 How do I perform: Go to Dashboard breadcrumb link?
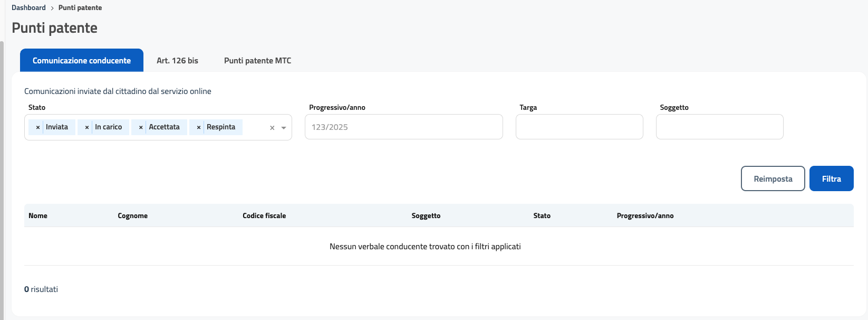click(x=28, y=8)
